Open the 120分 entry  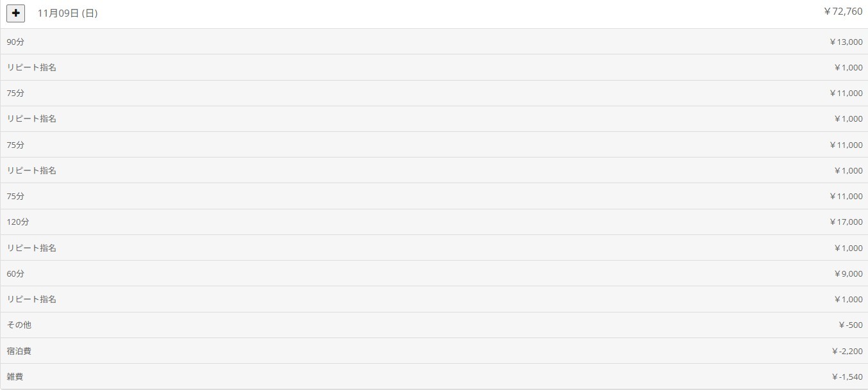18,222
